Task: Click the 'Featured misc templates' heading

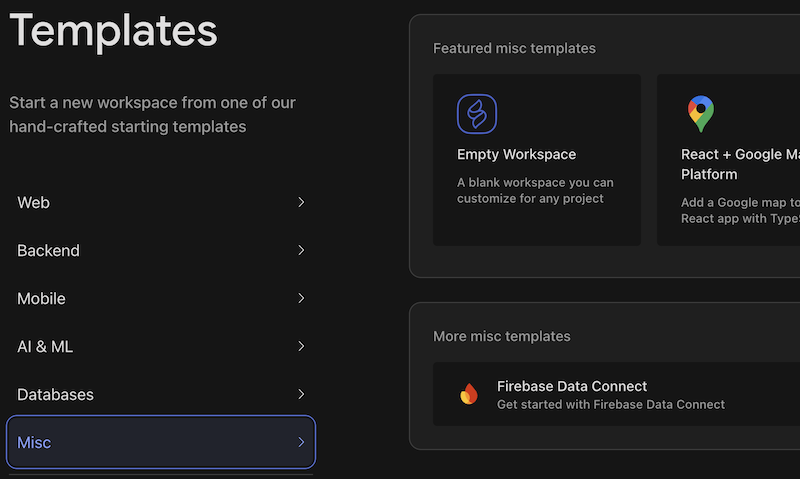Action: click(514, 48)
